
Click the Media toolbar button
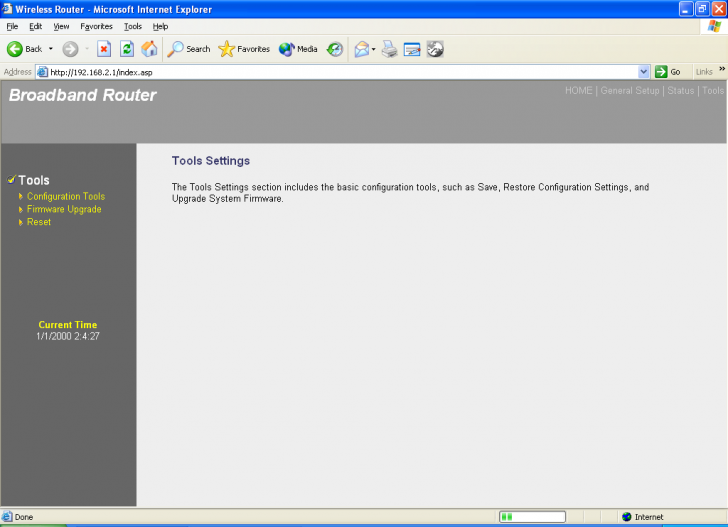(298, 49)
